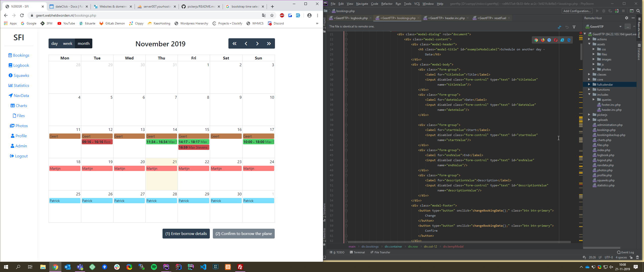
Task: Open the Refactor menu
Action: pos(386,4)
